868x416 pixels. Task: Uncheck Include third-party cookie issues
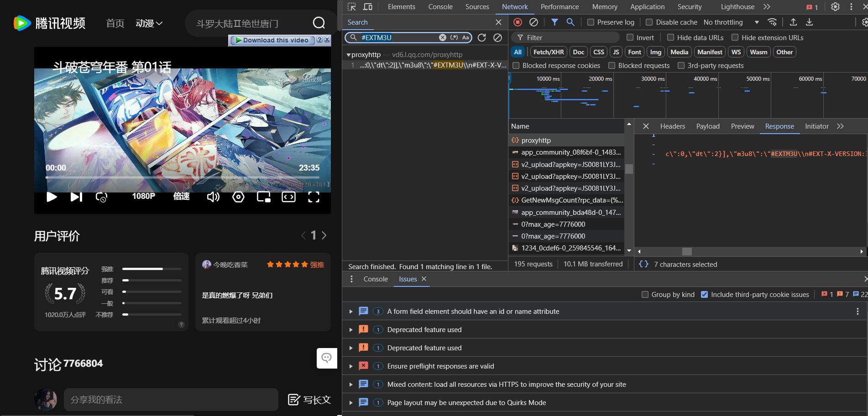[x=704, y=295]
